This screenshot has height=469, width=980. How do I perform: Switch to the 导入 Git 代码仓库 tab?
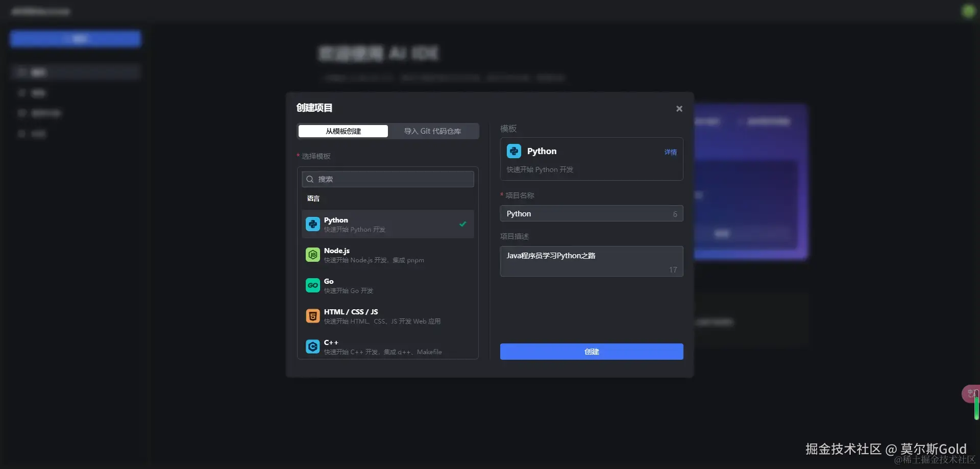click(432, 131)
